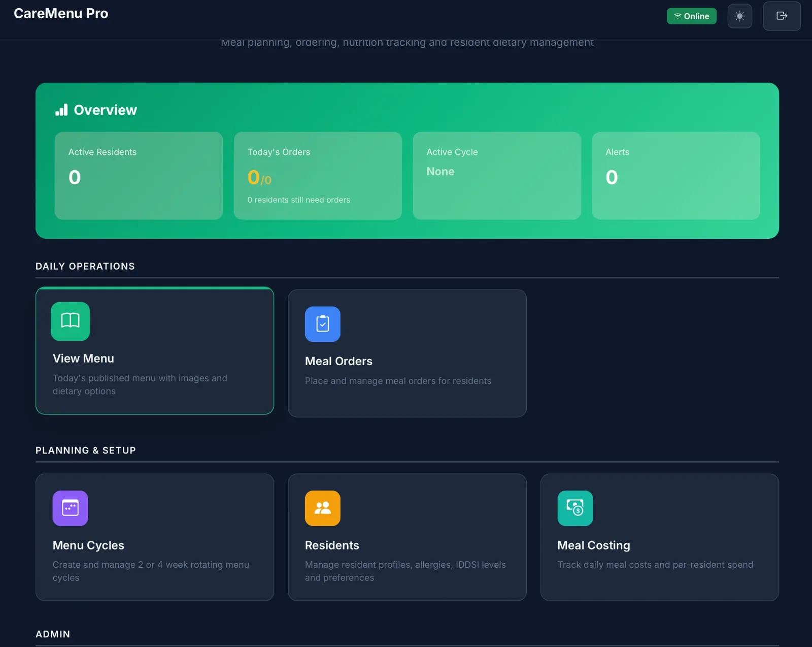The height and width of the screenshot is (647, 812).
Task: Click the teal Meal Costing money icon
Action: (x=575, y=508)
